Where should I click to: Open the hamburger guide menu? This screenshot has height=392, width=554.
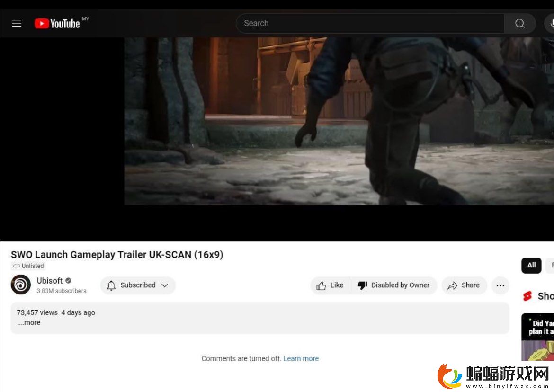[x=17, y=23]
